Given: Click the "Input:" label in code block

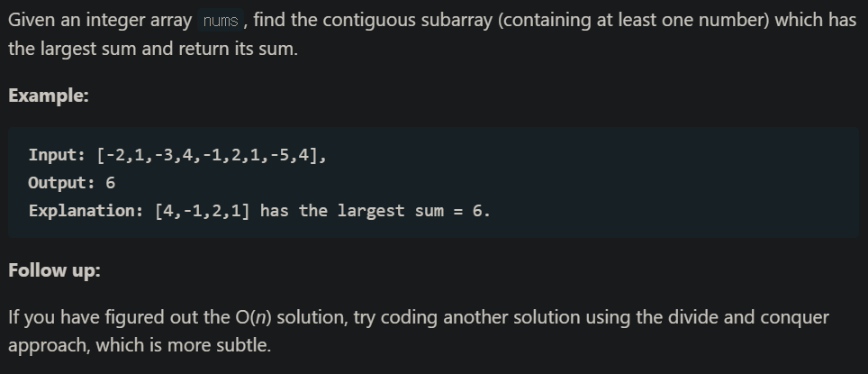Looking at the screenshot, I should [x=57, y=155].
